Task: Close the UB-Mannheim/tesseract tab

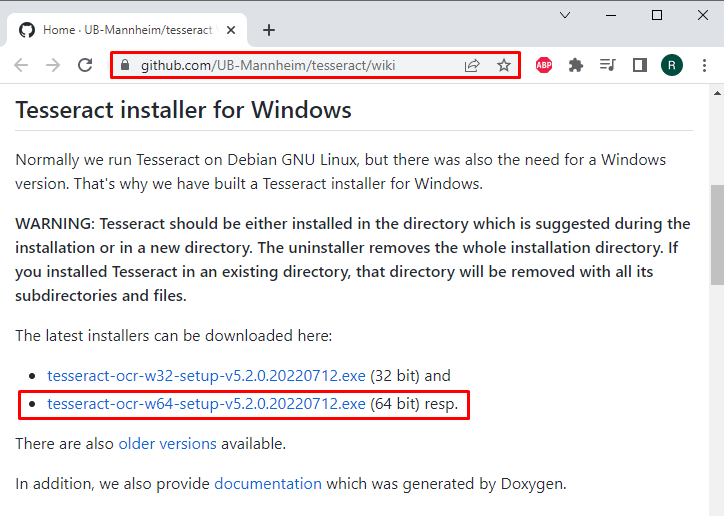Action: (231, 30)
